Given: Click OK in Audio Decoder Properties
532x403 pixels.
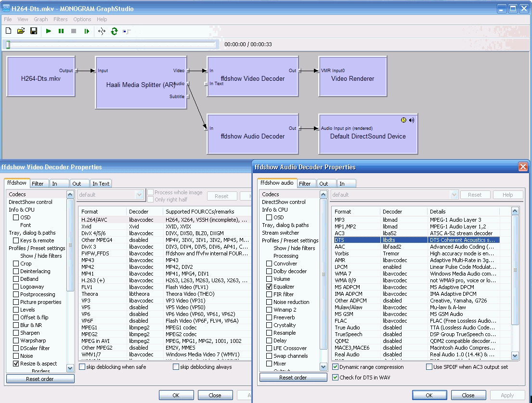Looking at the screenshot, I should pyautogui.click(x=429, y=395).
